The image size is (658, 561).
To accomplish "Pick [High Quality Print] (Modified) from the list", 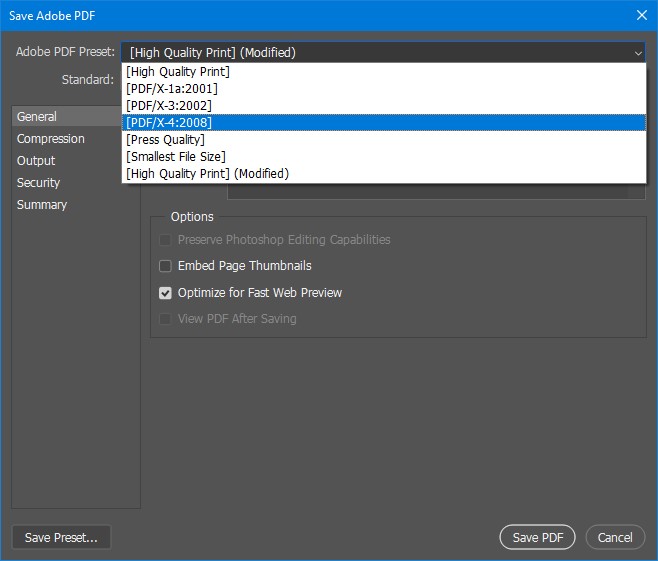I will coord(384,173).
